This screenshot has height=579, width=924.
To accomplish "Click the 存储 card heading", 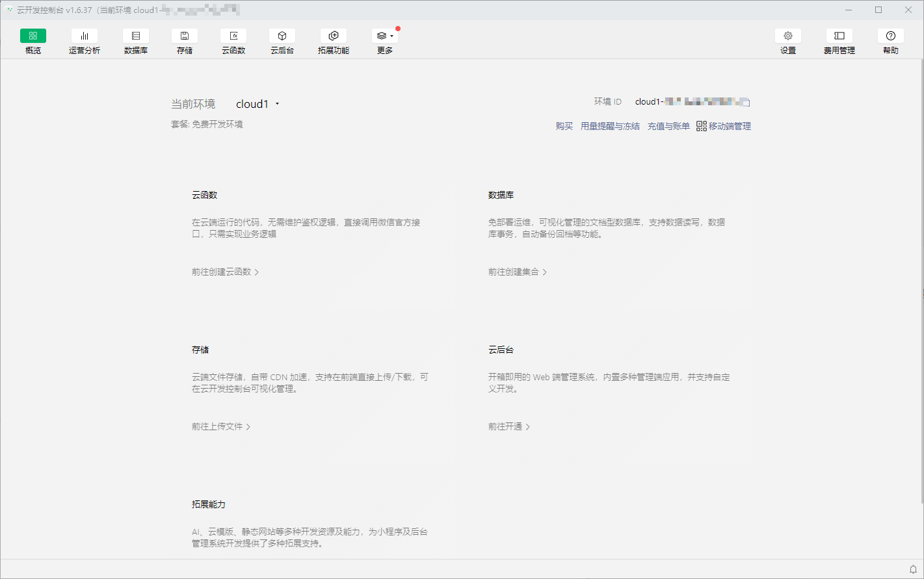I will pos(200,350).
